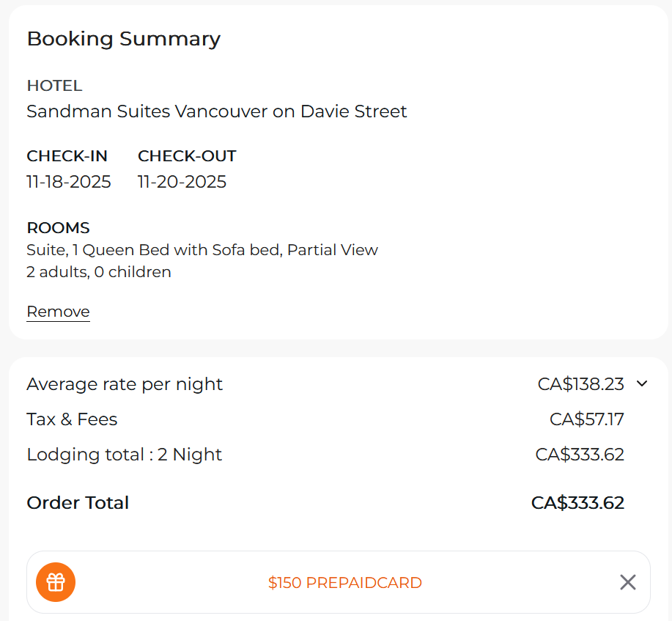Viewport: 672px width, 621px height.
Task: Click the ROOMS section label
Action: (x=58, y=228)
